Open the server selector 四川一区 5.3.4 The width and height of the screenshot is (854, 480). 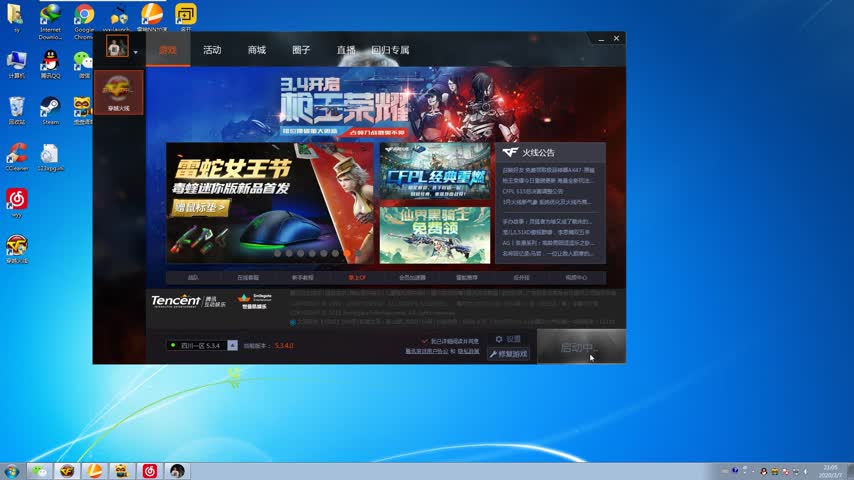[196, 345]
